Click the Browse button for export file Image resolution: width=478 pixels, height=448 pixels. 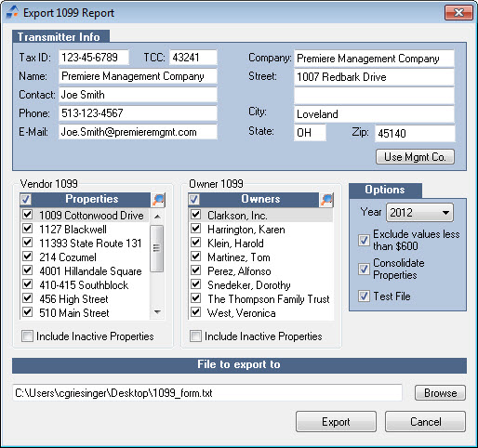[x=440, y=393]
